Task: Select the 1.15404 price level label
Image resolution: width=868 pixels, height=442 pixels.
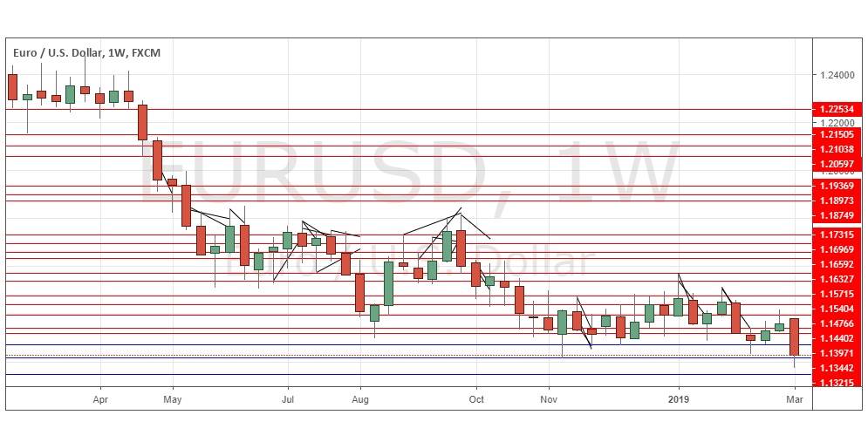Action: tap(837, 309)
